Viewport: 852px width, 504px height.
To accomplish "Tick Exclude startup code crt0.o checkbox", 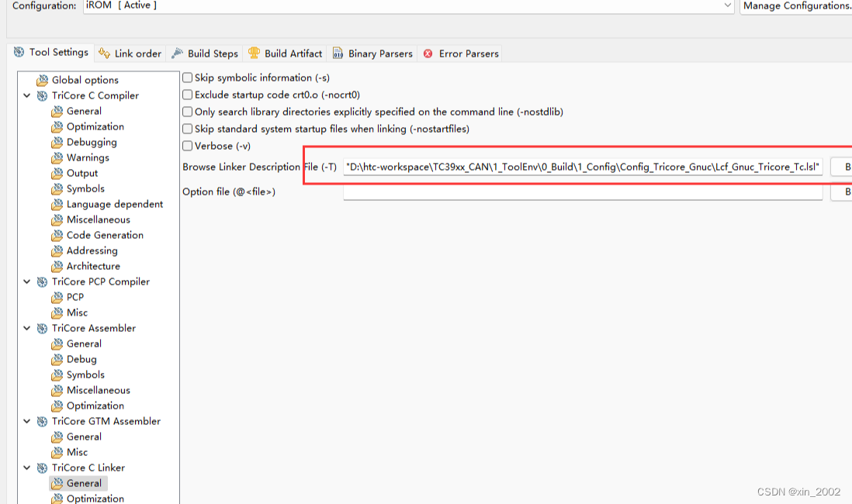I will 188,95.
